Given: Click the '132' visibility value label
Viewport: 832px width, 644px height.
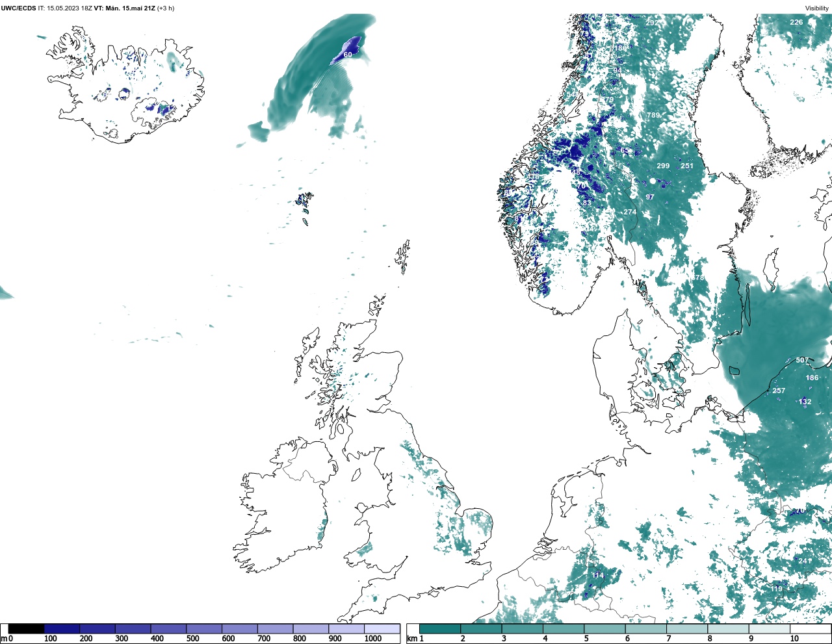Looking at the screenshot, I should (805, 402).
